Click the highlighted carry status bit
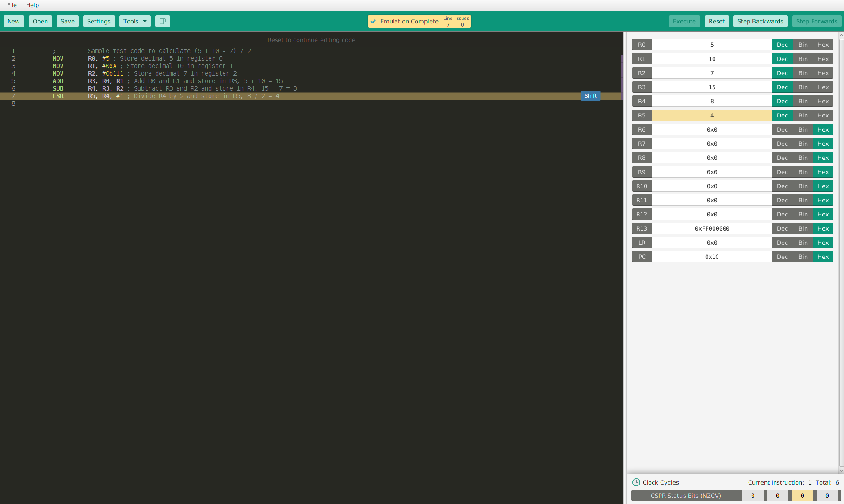 (x=802, y=496)
